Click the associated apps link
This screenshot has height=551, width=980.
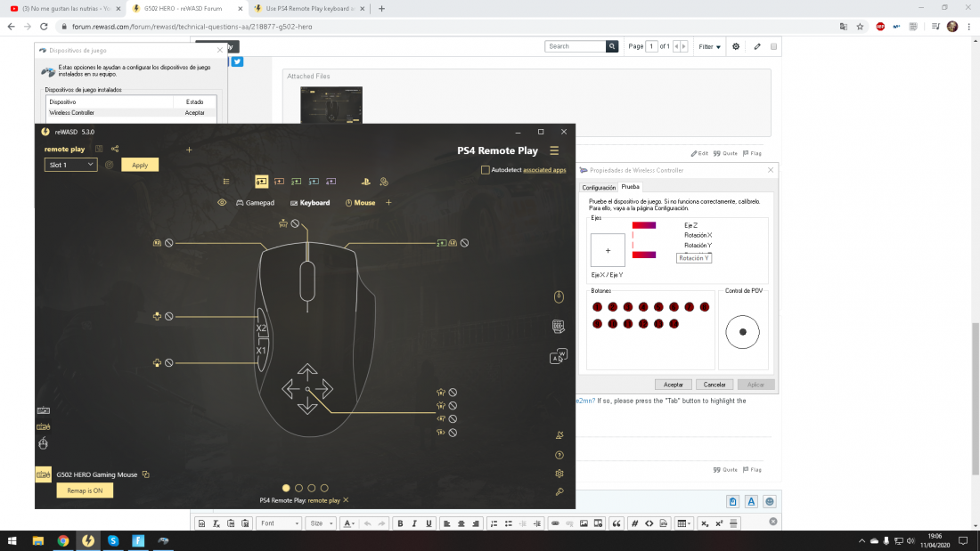point(544,169)
